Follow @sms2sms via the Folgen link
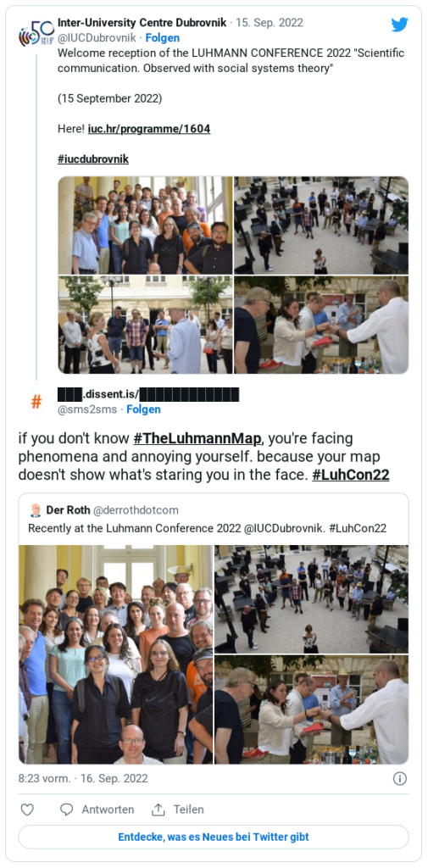 pyautogui.click(x=143, y=409)
